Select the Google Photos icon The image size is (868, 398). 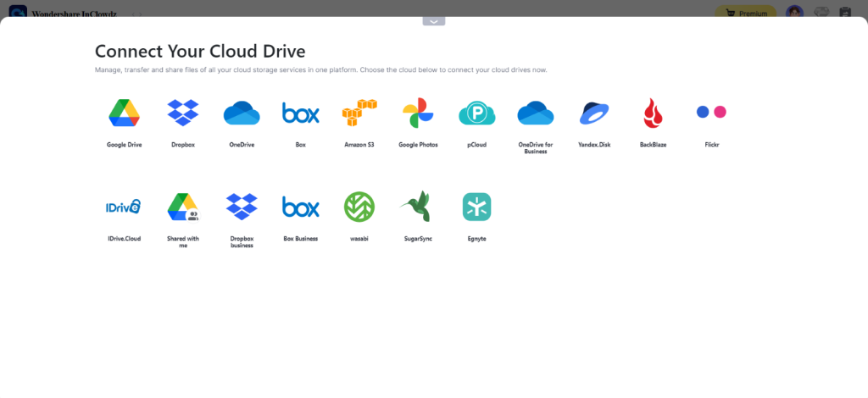418,113
